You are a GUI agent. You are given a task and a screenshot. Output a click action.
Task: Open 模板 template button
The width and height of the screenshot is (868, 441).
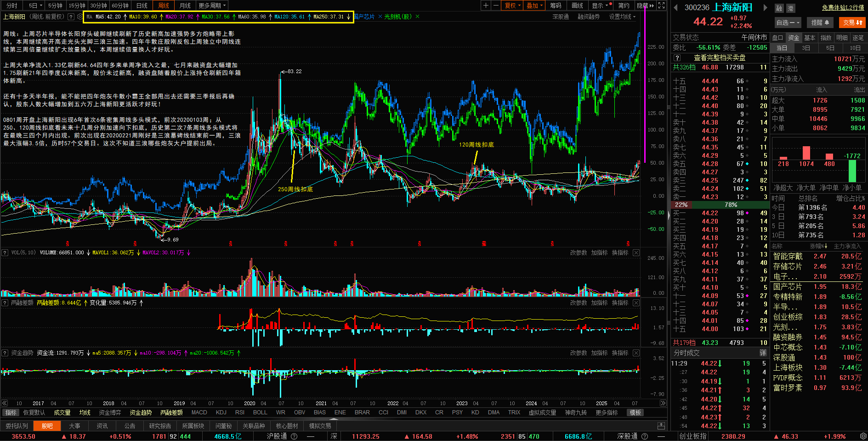[x=635, y=412]
